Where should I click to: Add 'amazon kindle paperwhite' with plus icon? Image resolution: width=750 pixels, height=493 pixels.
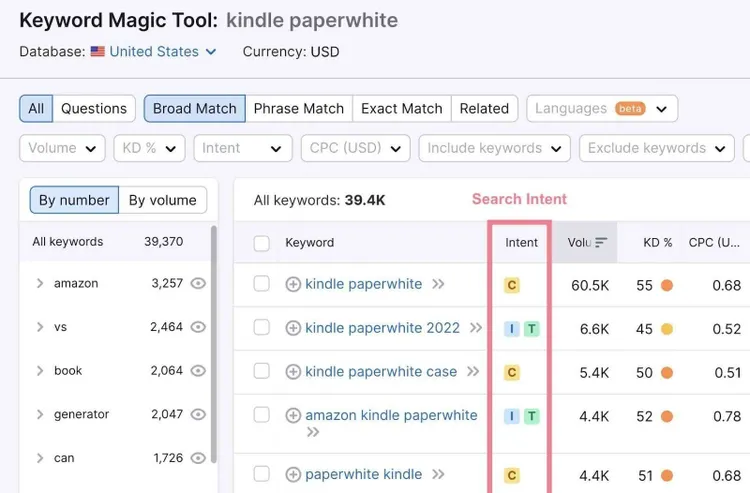point(293,416)
